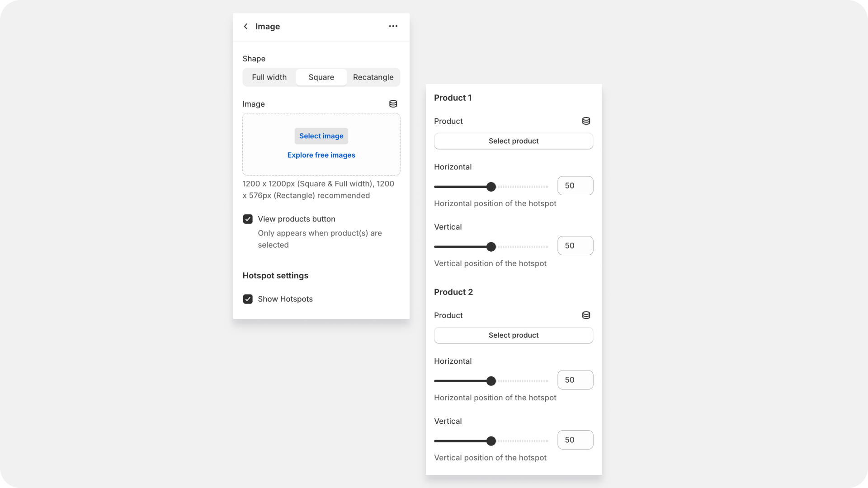Click the Product 2 heading
868x488 pixels.
point(453,292)
